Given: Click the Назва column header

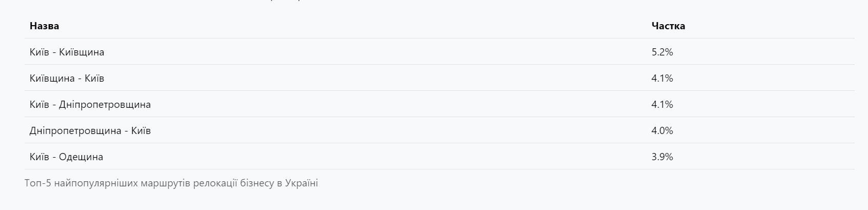Looking at the screenshot, I should (x=44, y=26).
